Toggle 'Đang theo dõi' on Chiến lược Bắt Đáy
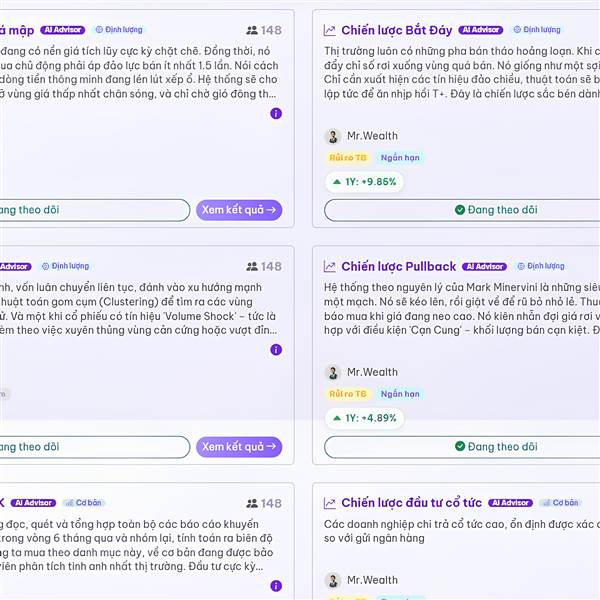This screenshot has height=600, width=600. (495, 210)
